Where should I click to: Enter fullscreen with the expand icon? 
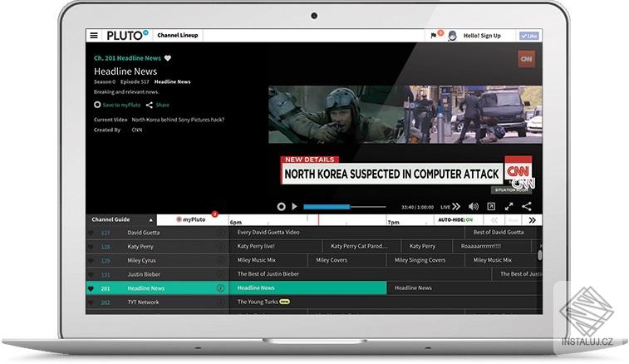click(509, 206)
